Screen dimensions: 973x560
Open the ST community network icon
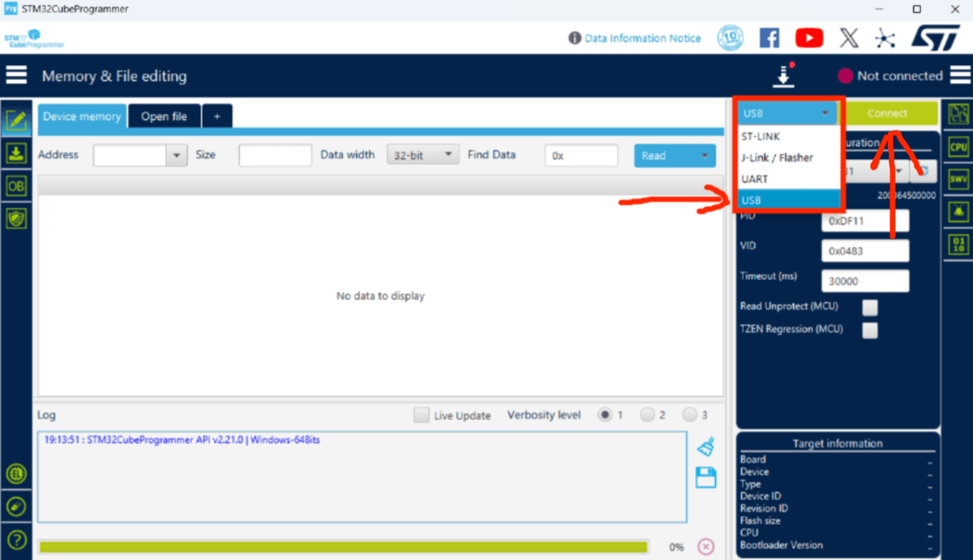click(x=885, y=38)
